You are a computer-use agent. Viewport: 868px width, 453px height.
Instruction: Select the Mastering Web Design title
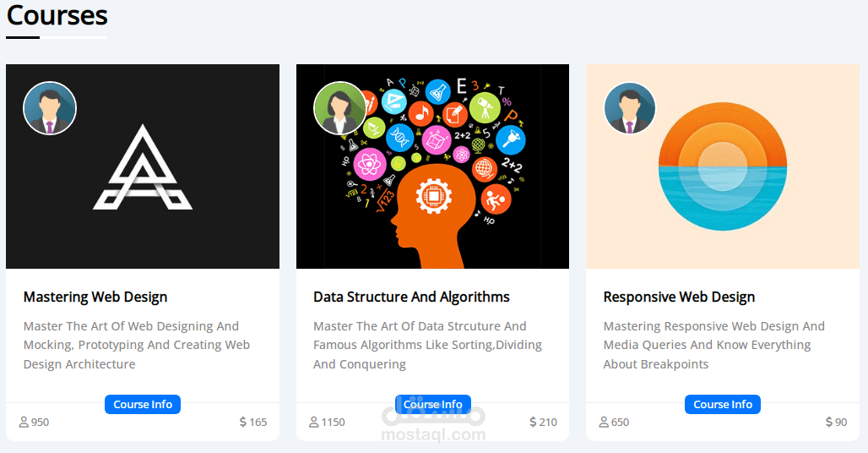click(95, 297)
